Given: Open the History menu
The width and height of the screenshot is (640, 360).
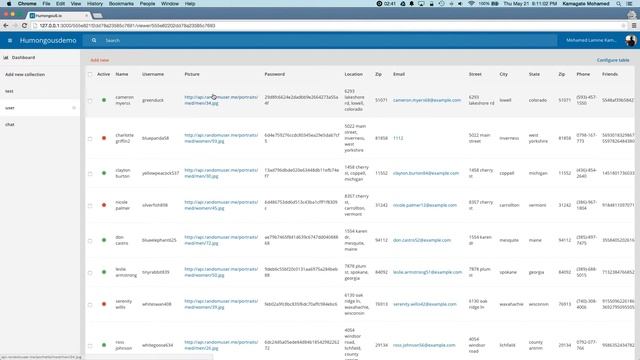Looking at the screenshot, I should pos(95,3).
